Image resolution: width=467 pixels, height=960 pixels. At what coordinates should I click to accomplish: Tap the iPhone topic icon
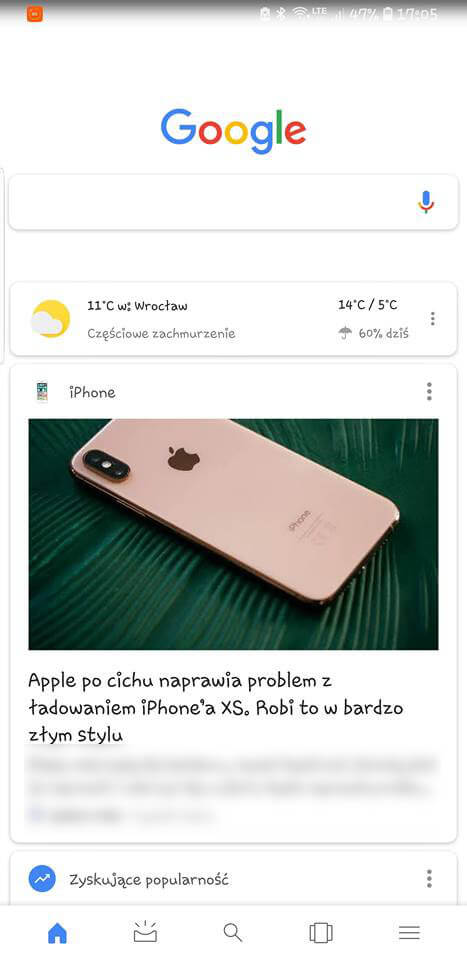[x=42, y=392]
